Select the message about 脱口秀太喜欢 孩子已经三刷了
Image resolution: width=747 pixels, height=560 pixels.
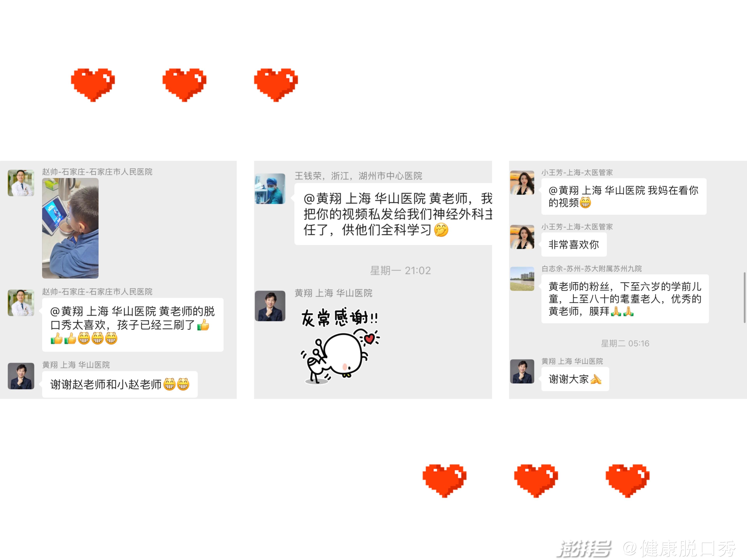coord(133,325)
